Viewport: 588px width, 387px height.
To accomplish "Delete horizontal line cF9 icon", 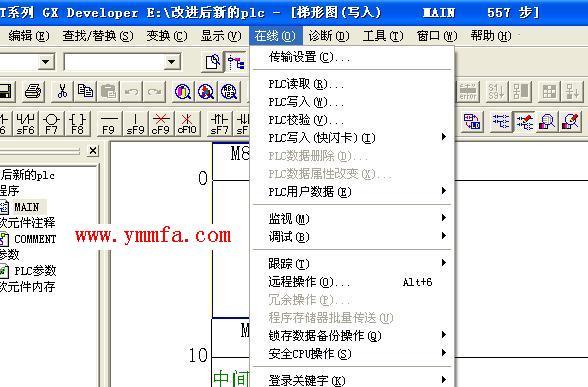I will coord(161,123).
